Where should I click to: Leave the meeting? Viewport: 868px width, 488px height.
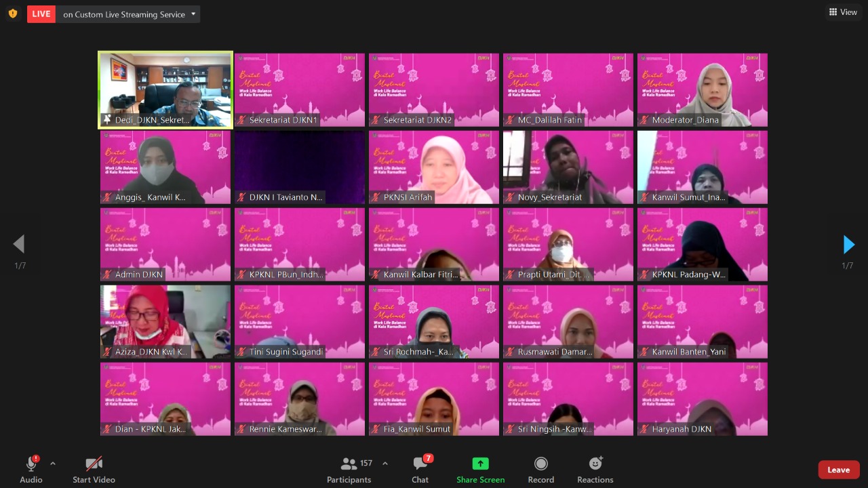838,470
